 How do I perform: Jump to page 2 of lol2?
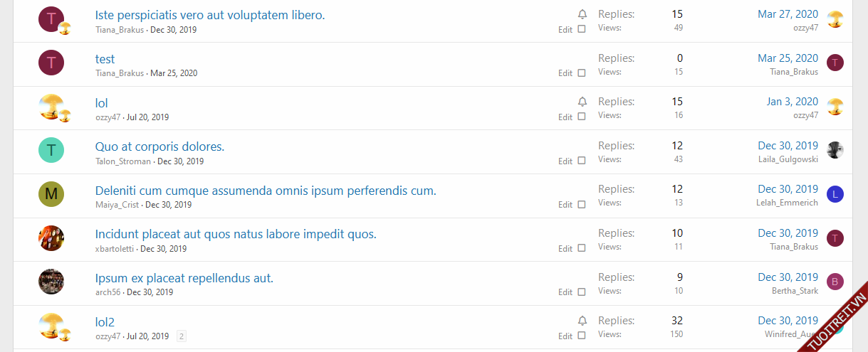click(182, 336)
